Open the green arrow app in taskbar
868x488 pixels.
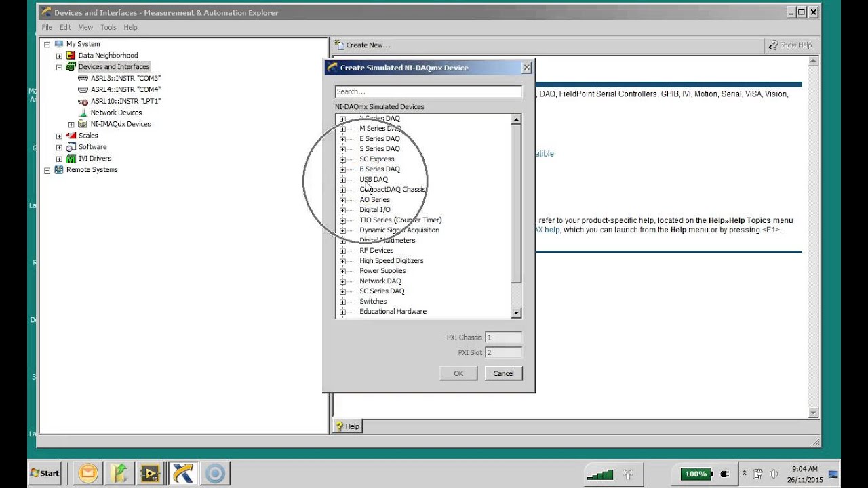119,473
